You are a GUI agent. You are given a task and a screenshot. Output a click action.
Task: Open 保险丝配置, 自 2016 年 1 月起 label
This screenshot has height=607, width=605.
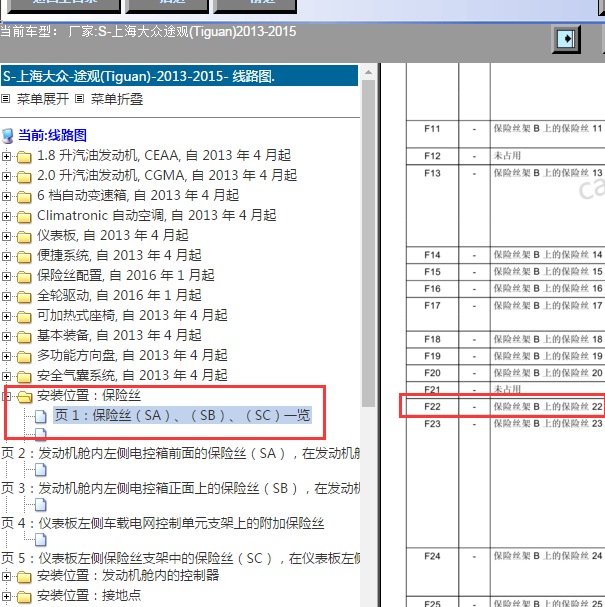(x=125, y=275)
